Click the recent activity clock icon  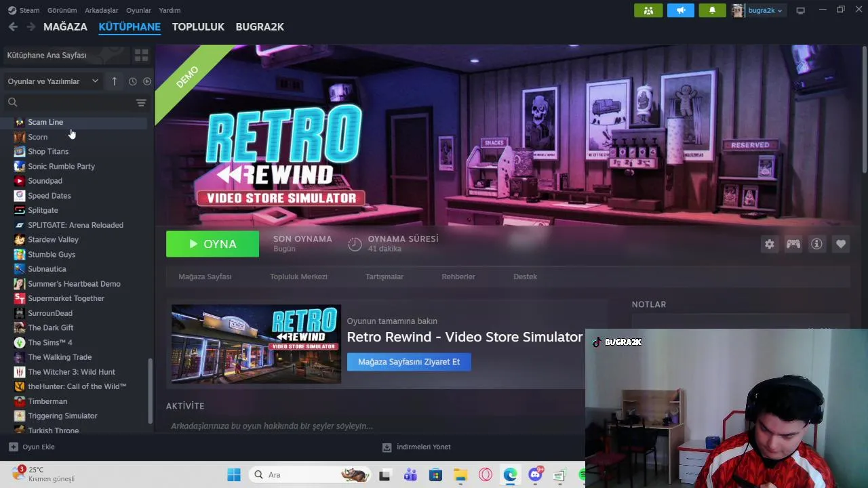click(132, 81)
